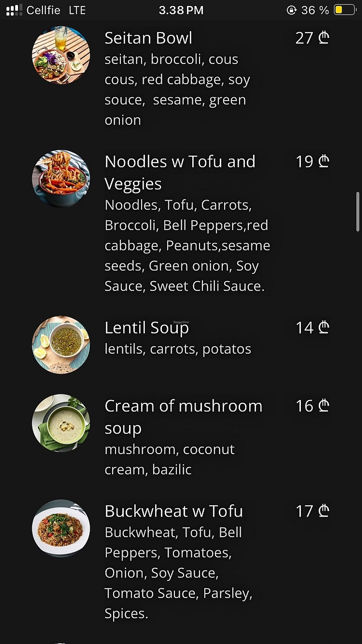Screen dimensions: 362x644
Task: Open the Lentil Soup dish photo
Action: (x=61, y=344)
